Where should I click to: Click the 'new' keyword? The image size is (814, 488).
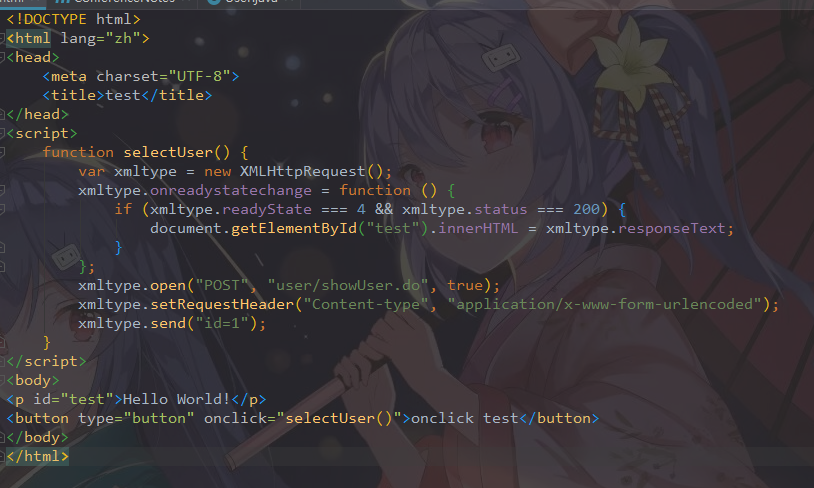217,172
